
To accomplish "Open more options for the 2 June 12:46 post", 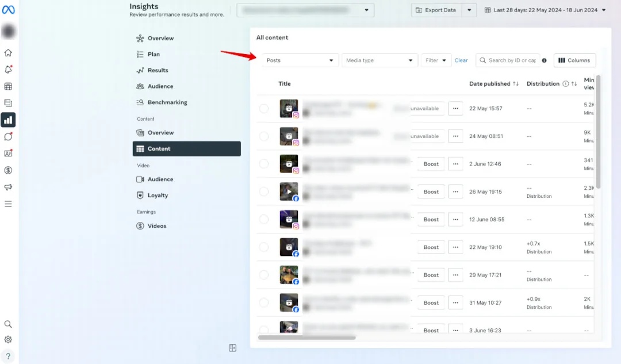I will [x=455, y=163].
